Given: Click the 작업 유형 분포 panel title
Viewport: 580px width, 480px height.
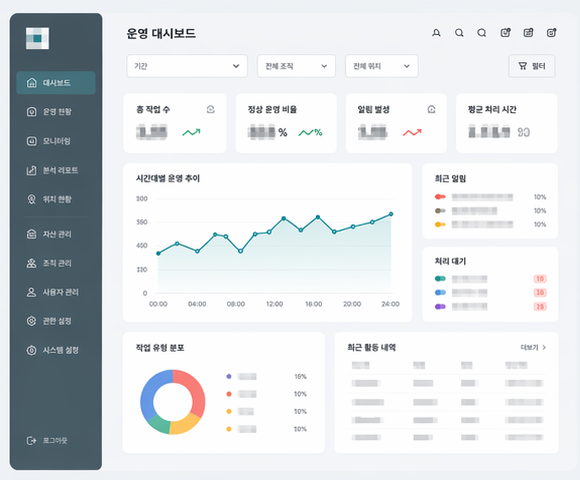Looking at the screenshot, I should (x=160, y=348).
